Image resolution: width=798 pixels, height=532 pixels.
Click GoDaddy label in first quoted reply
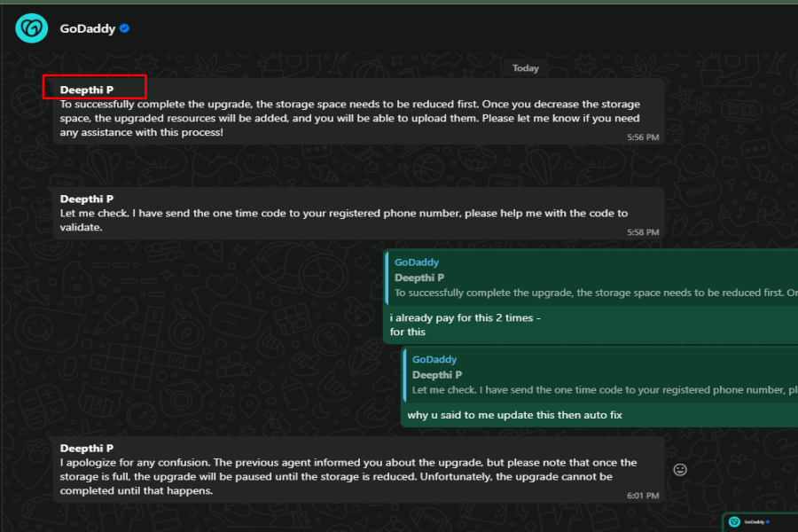(x=417, y=262)
